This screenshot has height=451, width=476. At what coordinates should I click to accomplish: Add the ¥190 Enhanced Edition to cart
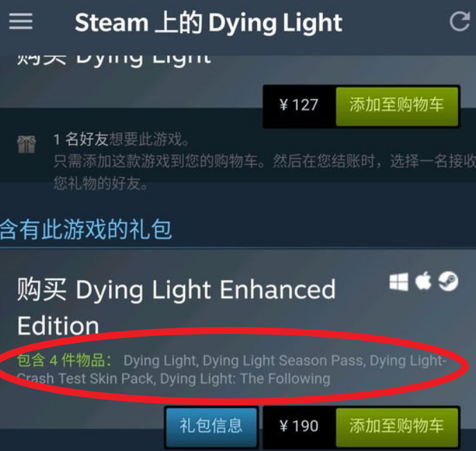(397, 427)
